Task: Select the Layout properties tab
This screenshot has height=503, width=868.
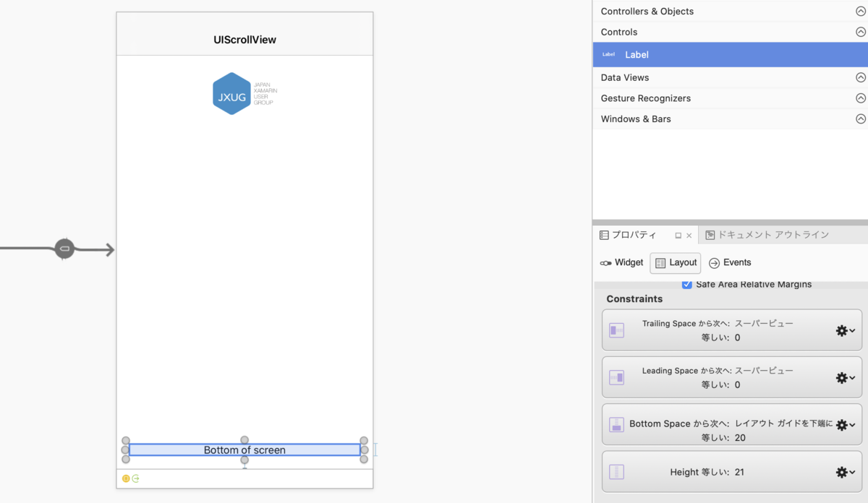Action: coord(676,263)
